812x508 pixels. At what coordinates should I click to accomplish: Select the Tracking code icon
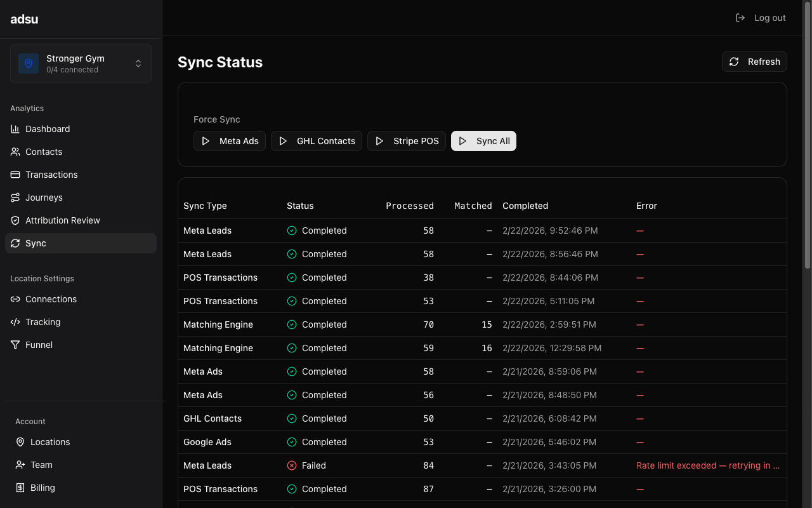pyautogui.click(x=15, y=322)
